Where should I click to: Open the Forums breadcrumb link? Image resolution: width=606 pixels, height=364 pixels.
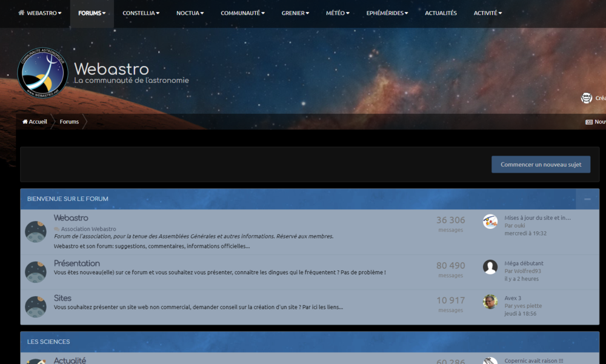(x=69, y=122)
